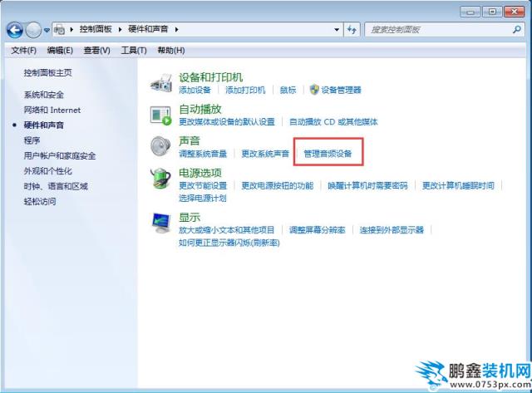
Task: Click 放大或缩小文本和其他项目 link
Action: 227,230
